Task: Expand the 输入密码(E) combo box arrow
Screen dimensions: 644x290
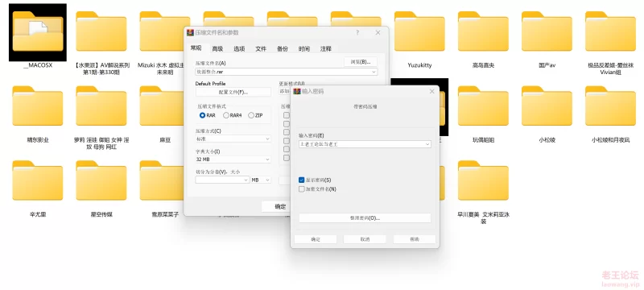Action: (427, 144)
